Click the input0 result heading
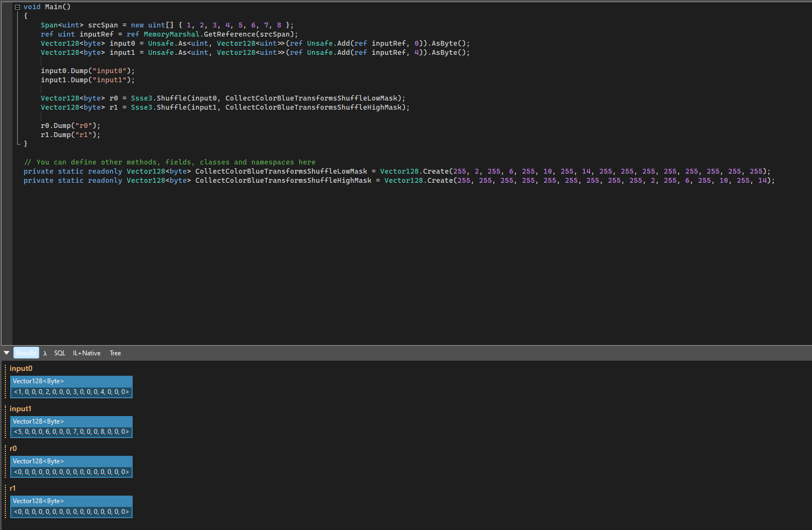Image resolution: width=812 pixels, height=530 pixels. pyautogui.click(x=21, y=368)
